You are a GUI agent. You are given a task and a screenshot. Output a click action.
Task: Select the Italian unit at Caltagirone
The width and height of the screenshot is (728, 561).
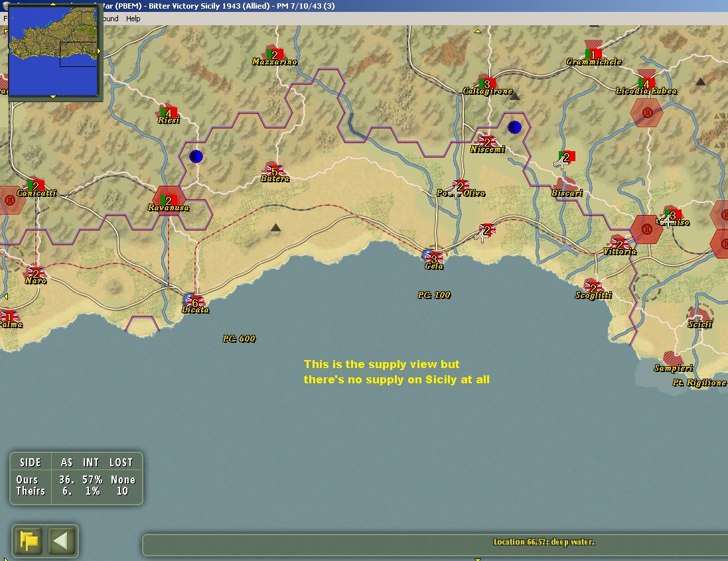(x=487, y=83)
